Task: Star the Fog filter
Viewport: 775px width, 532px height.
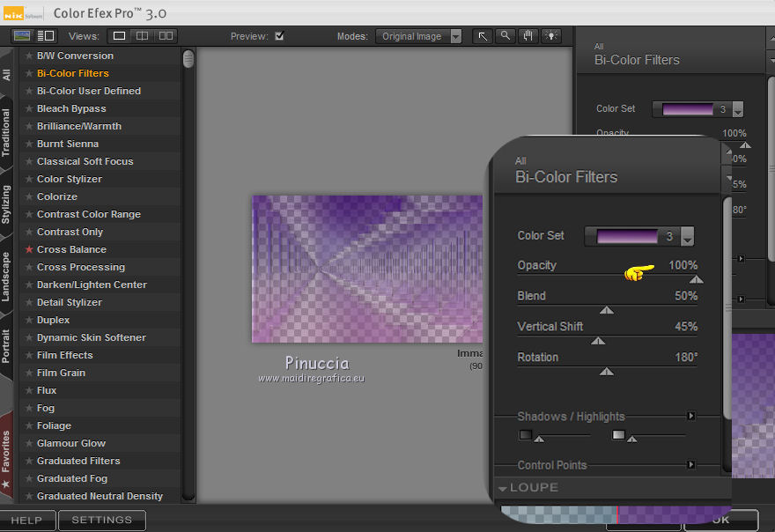Action: pos(29,408)
